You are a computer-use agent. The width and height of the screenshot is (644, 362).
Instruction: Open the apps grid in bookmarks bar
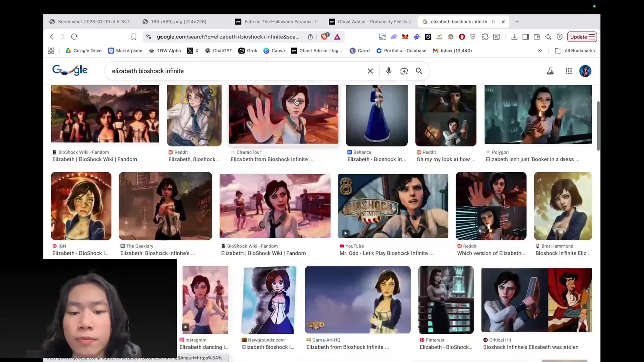click(x=51, y=51)
